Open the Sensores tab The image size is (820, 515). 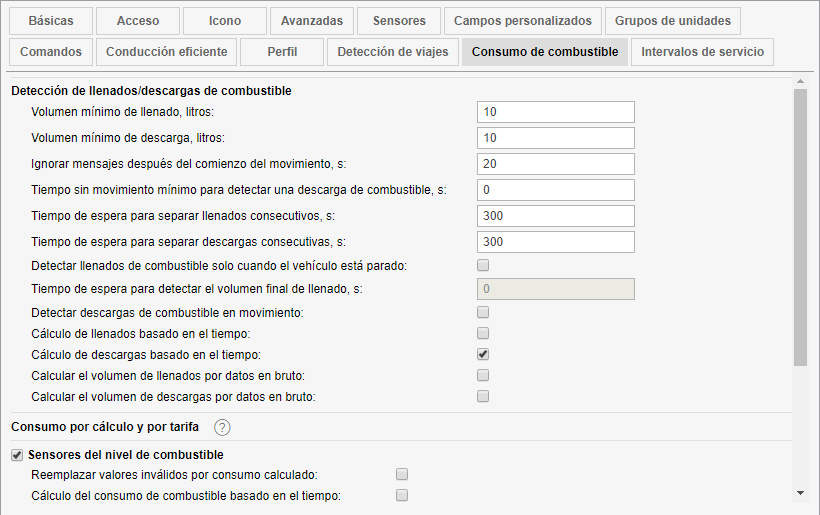pos(398,20)
